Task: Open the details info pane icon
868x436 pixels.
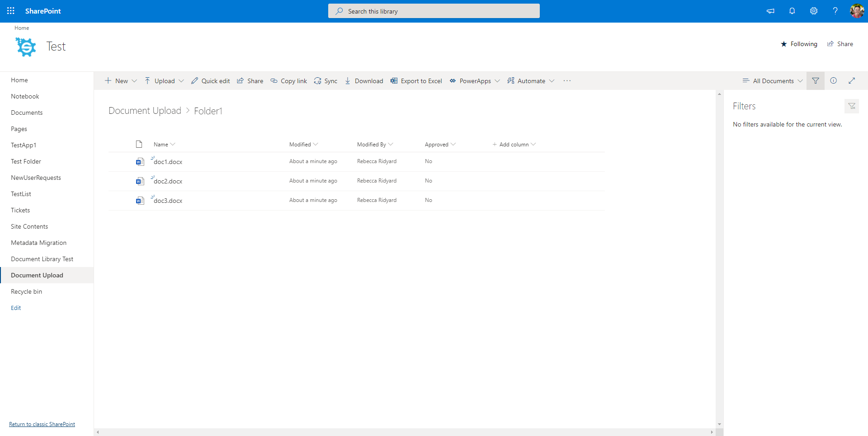Action: click(x=834, y=81)
